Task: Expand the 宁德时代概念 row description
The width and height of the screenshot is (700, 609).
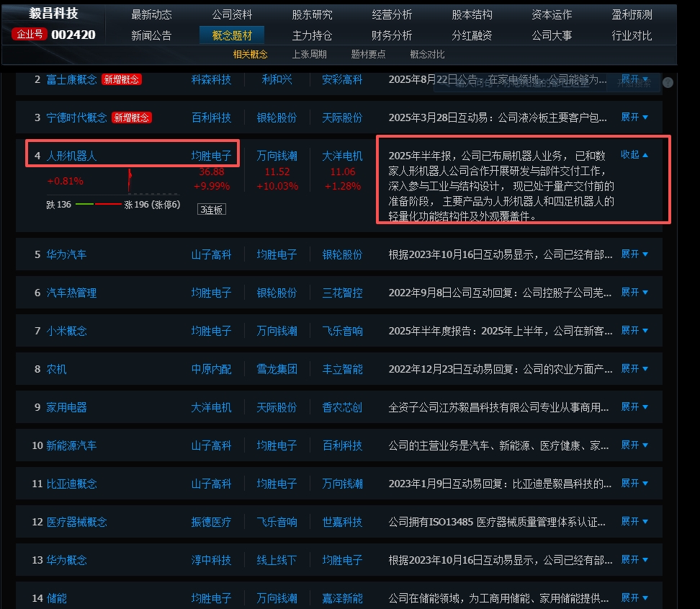Action: click(634, 117)
